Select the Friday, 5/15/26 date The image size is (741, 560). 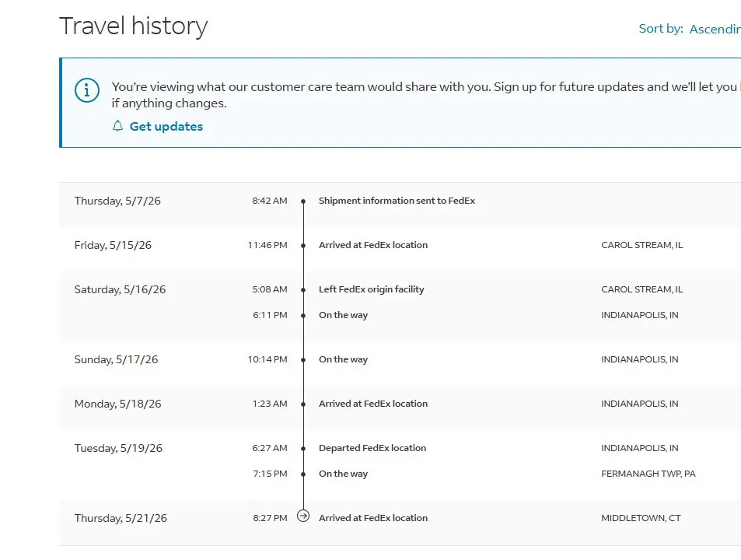click(x=113, y=245)
